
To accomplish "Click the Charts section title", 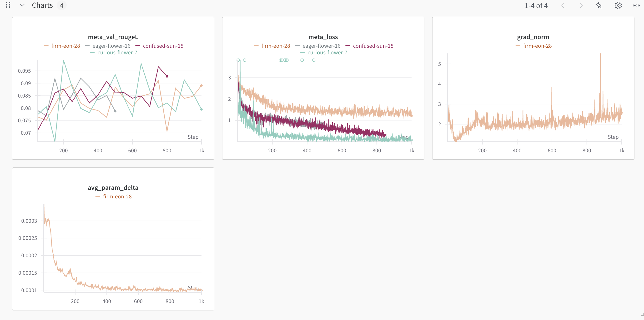I will [x=42, y=5].
